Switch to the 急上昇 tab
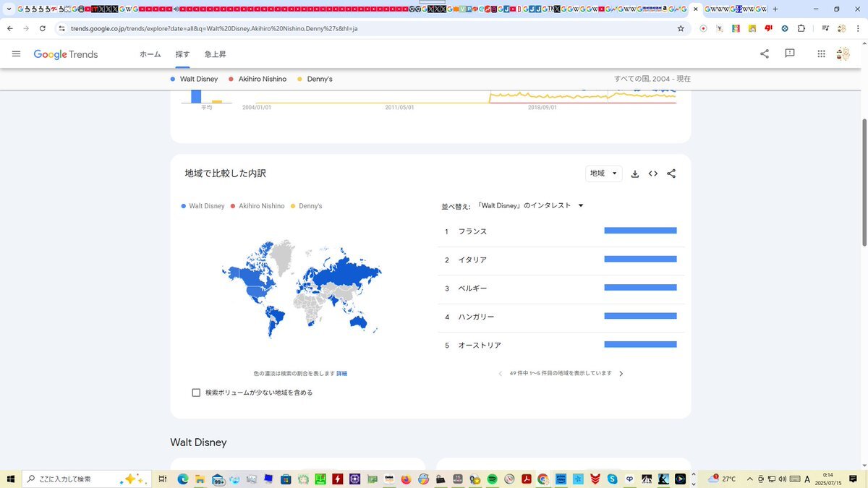The height and width of the screenshot is (488, 868). click(x=216, y=54)
